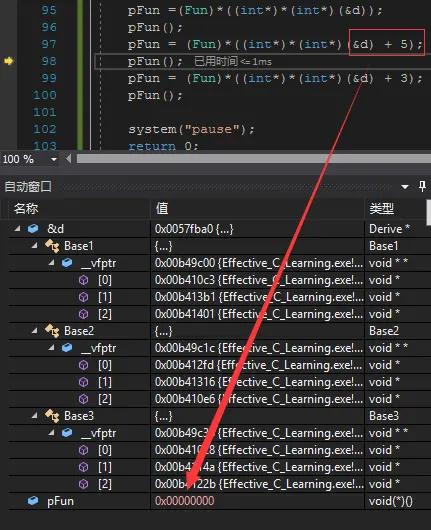This screenshot has height=530, width=431.
Task: Click the cube icon of Base2 __vfptr
Action: click(67, 347)
